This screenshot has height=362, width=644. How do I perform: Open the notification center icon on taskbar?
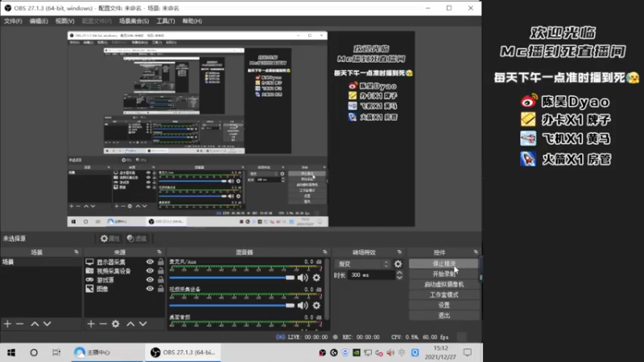click(x=468, y=352)
